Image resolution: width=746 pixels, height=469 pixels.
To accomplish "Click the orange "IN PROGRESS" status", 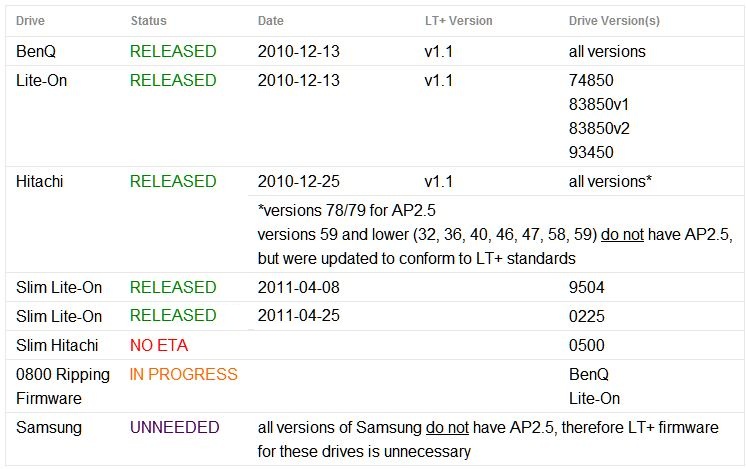I will pos(183,374).
